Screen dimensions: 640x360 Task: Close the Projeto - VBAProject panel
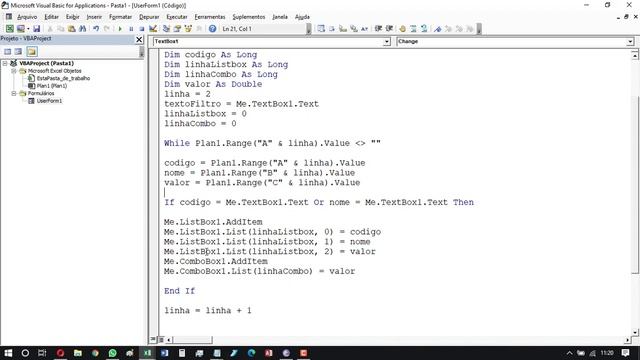(139, 39)
